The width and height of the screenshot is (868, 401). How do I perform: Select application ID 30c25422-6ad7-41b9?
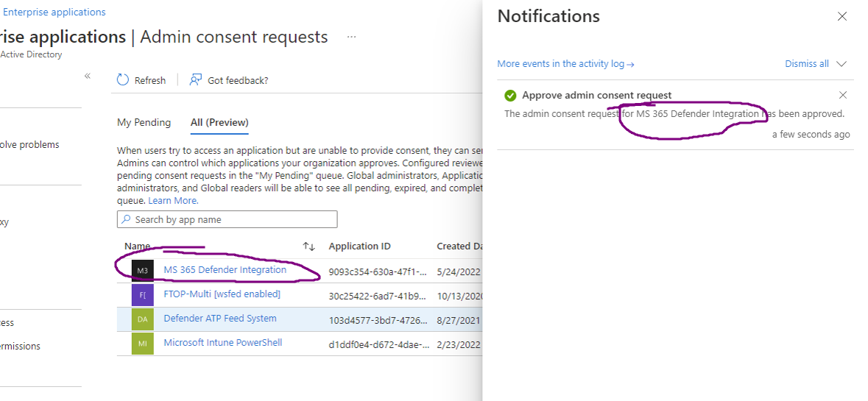378,296
